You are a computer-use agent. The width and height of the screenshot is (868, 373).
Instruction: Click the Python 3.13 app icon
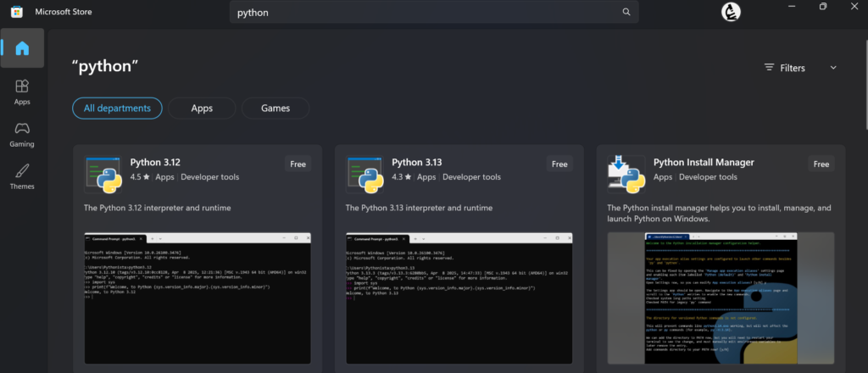pos(364,174)
